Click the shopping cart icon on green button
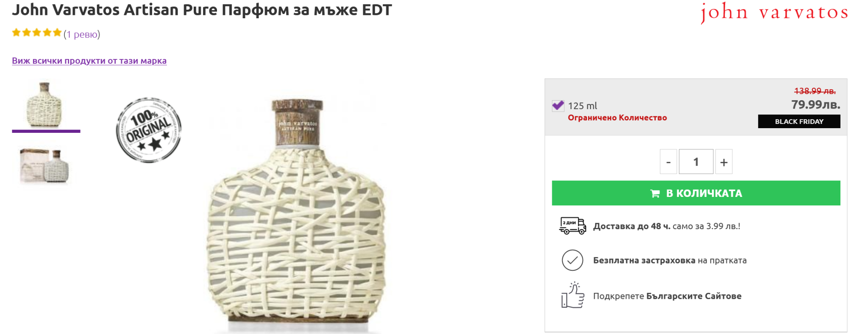 click(x=655, y=194)
